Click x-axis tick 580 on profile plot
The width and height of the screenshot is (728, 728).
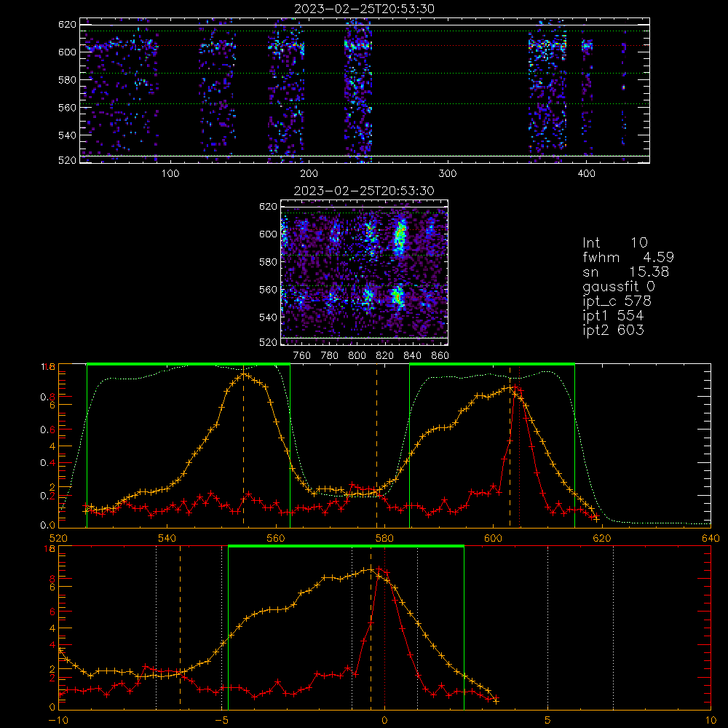tap(384, 539)
